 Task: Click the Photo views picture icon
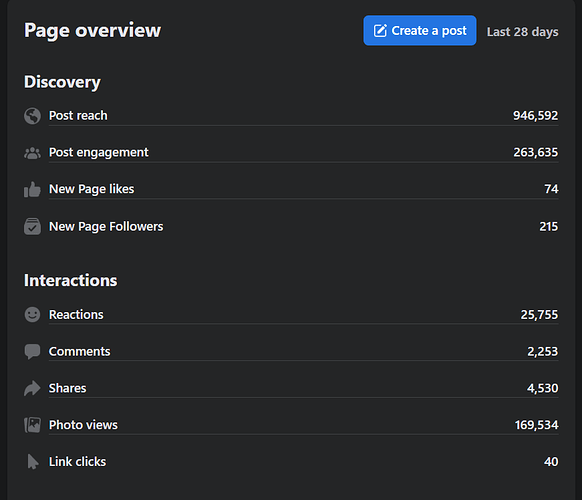click(32, 425)
